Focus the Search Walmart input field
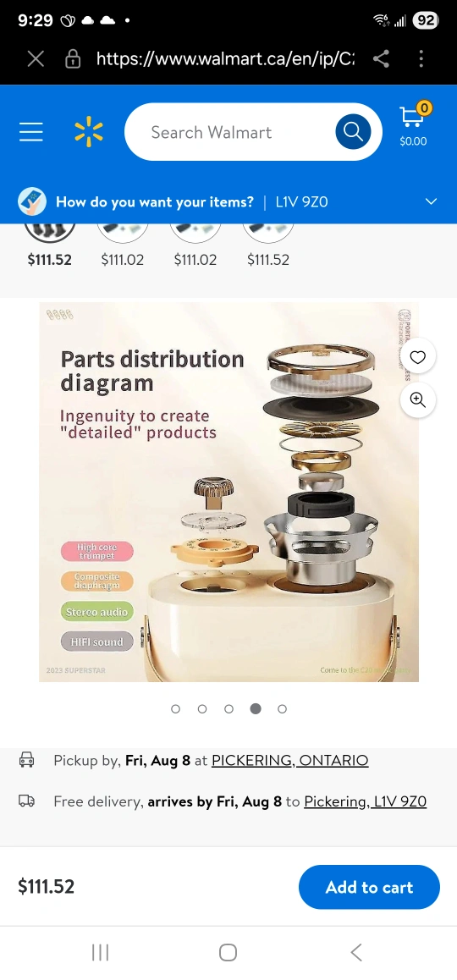The width and height of the screenshot is (457, 980). coord(238,132)
